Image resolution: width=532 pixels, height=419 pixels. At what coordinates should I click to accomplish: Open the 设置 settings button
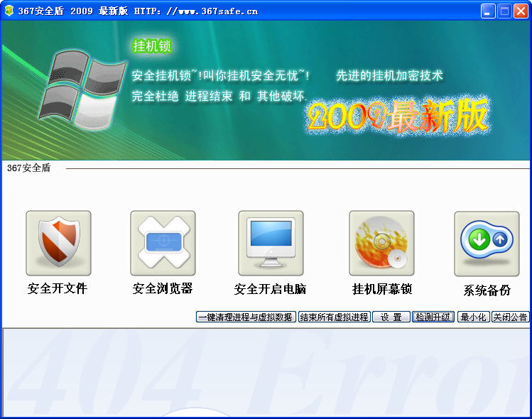[391, 317]
